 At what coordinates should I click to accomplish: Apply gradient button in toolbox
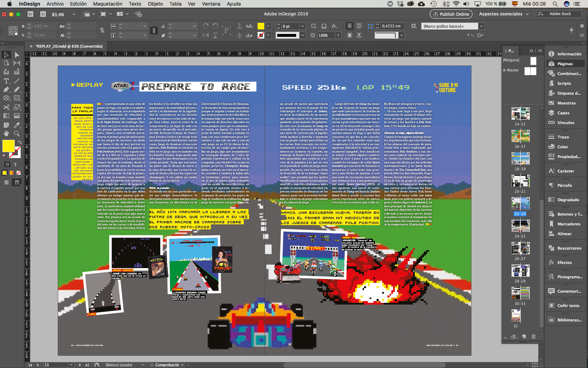pos(12,172)
